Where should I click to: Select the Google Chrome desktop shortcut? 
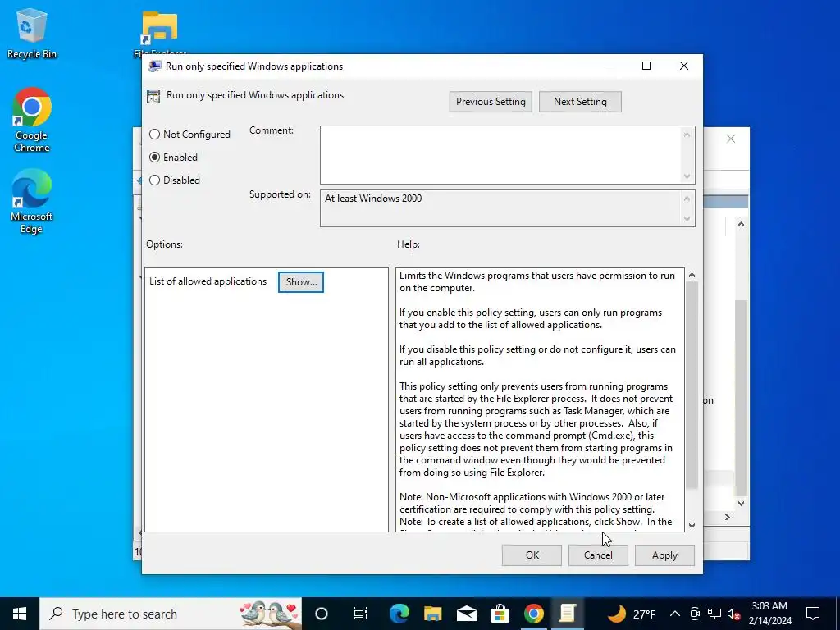click(x=32, y=121)
